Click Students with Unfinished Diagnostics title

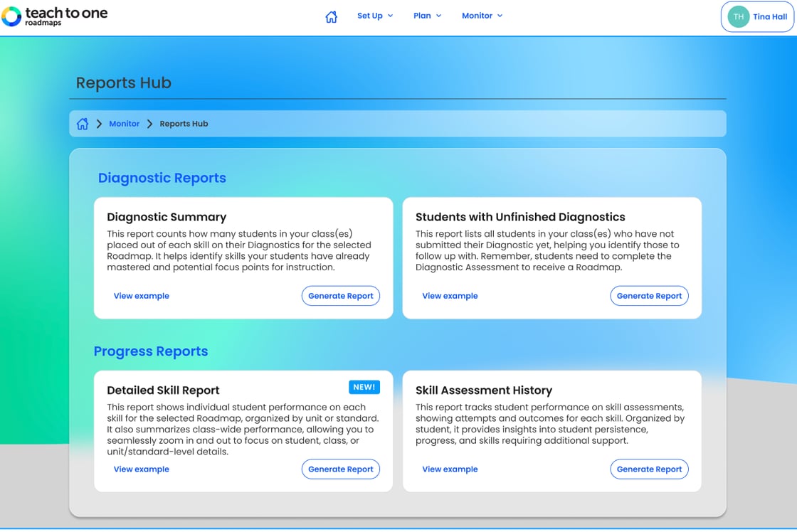(x=520, y=217)
